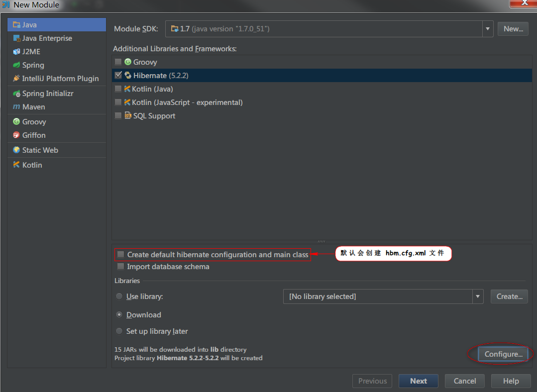
Task: Click the Kotlin (JavaScript) framework icon
Action: (x=127, y=102)
